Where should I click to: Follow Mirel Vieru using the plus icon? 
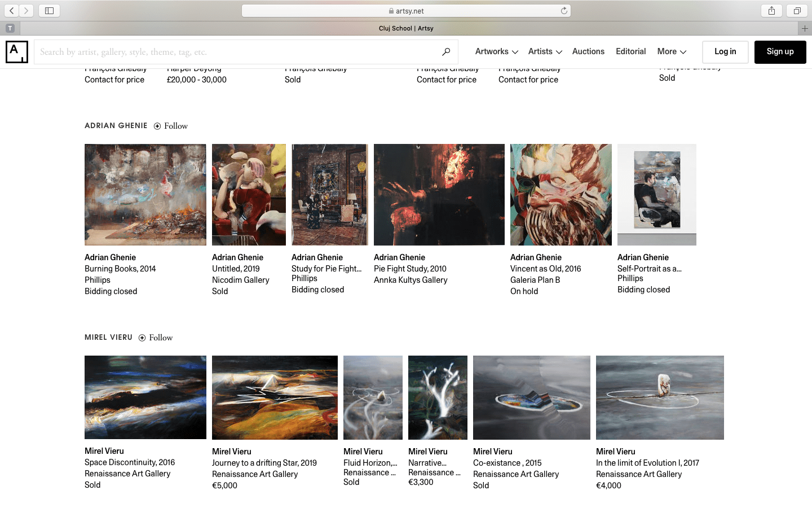pos(142,338)
